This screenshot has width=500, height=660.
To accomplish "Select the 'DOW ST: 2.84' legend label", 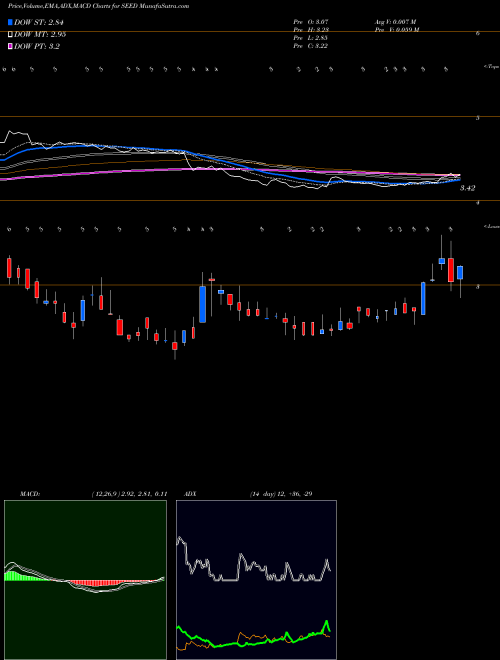I will coord(39,22).
